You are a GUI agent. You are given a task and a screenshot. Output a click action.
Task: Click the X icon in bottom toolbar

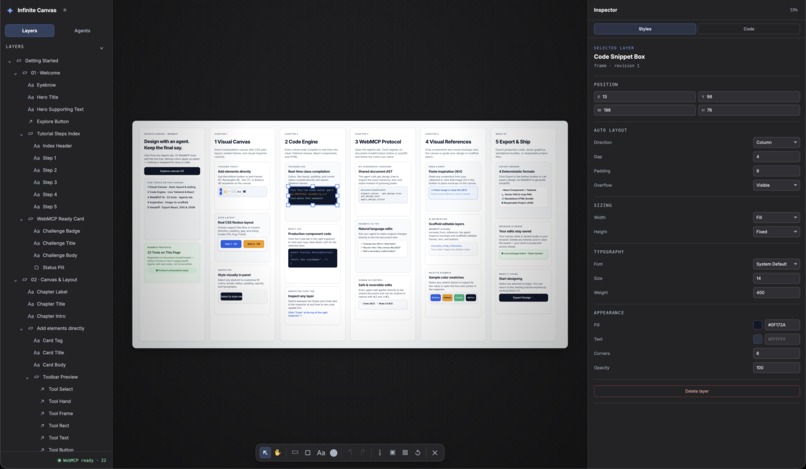click(435, 453)
